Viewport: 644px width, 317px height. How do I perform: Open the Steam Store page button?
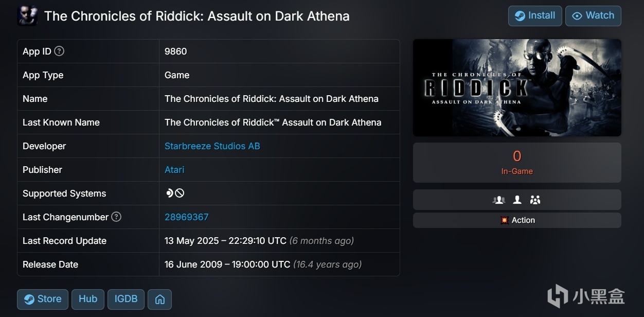pyautogui.click(x=43, y=299)
